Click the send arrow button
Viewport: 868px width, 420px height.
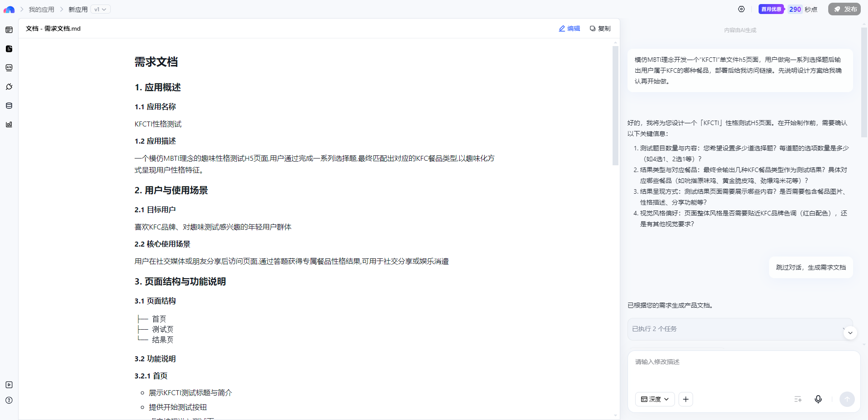[x=847, y=399]
